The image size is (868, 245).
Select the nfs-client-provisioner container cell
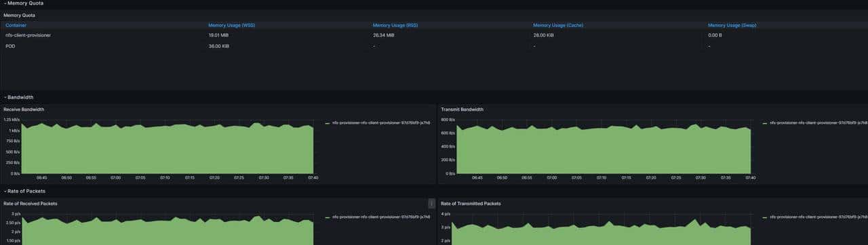[28, 35]
